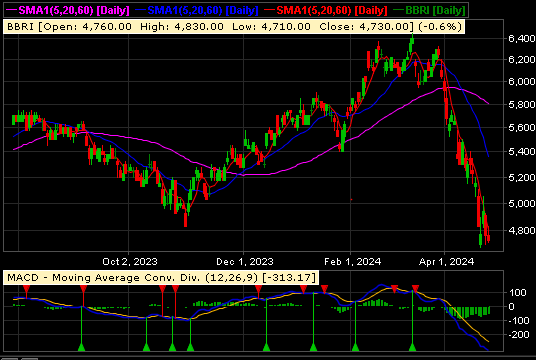This screenshot has width=536, height=360.
Task: Click the 5,800 price axis label
Action: click(x=522, y=105)
